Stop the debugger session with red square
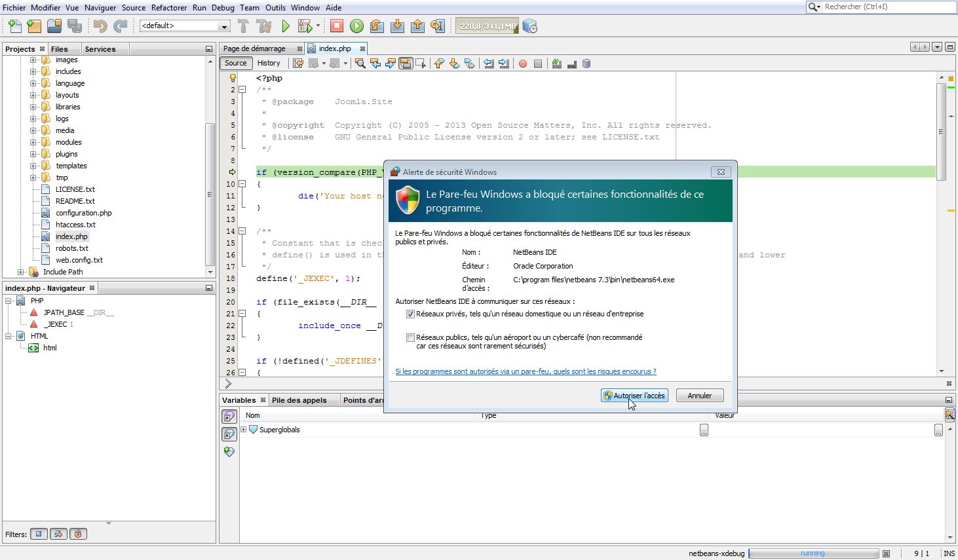The image size is (958, 560). coord(337,26)
